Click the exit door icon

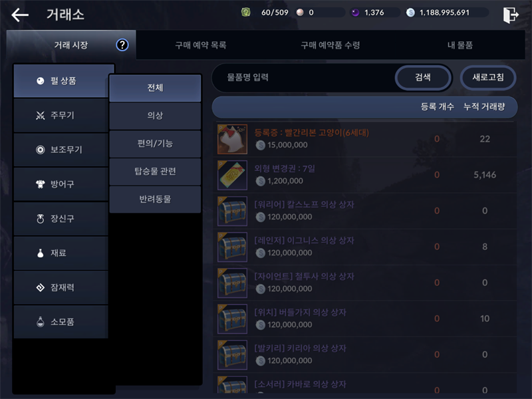click(511, 15)
